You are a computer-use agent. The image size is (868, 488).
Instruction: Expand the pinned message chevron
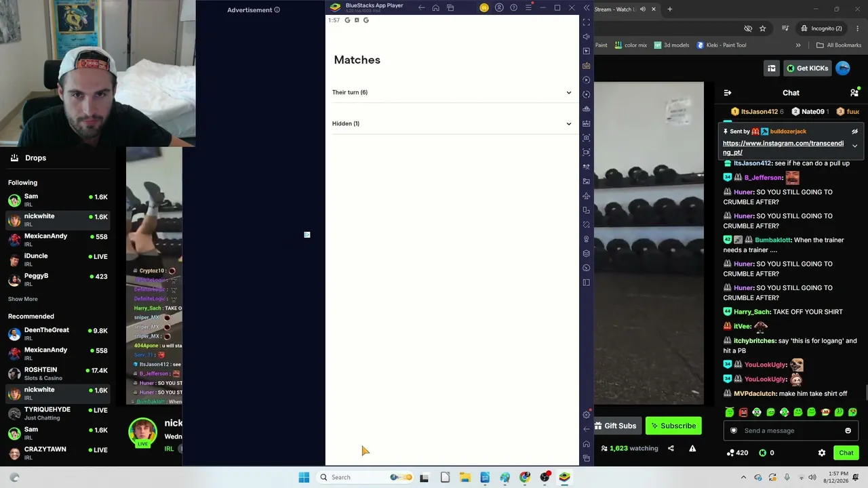coord(854,146)
